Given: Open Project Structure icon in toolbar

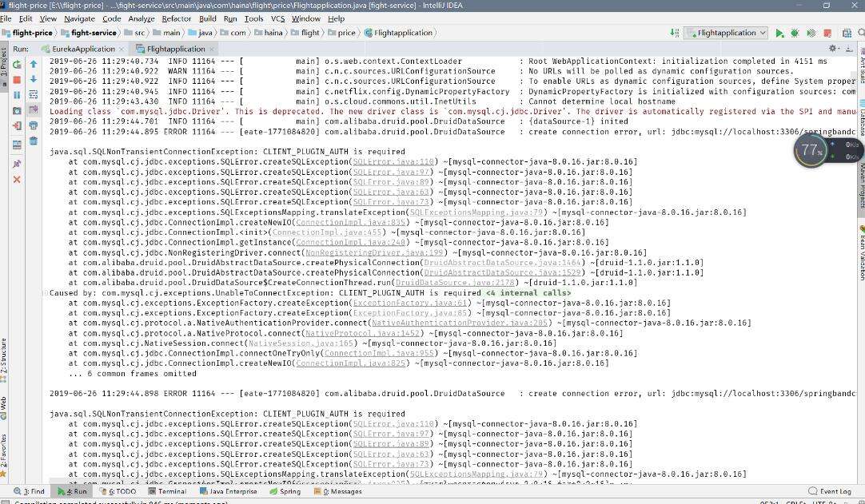Looking at the screenshot, I should pyautogui.click(x=847, y=33).
